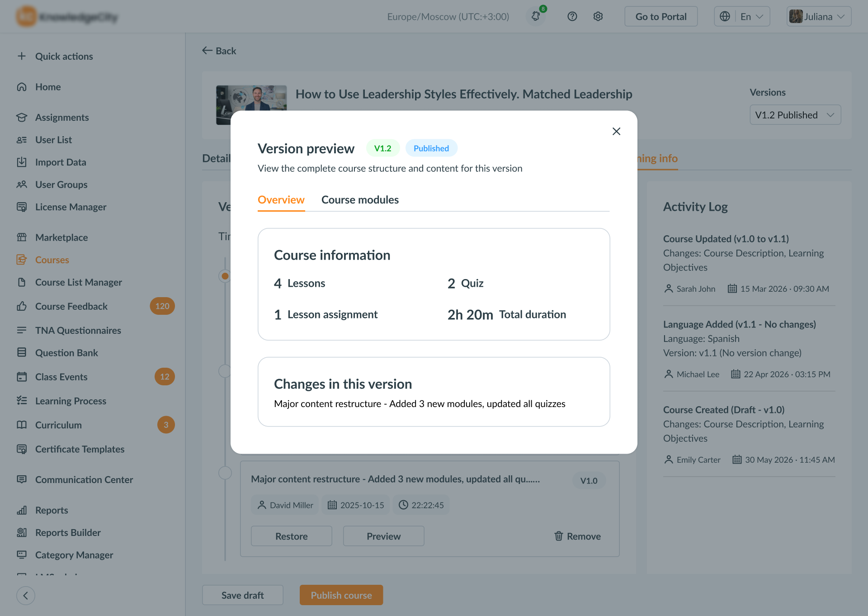Click the Publish course button
This screenshot has width=868, height=616.
click(x=341, y=595)
